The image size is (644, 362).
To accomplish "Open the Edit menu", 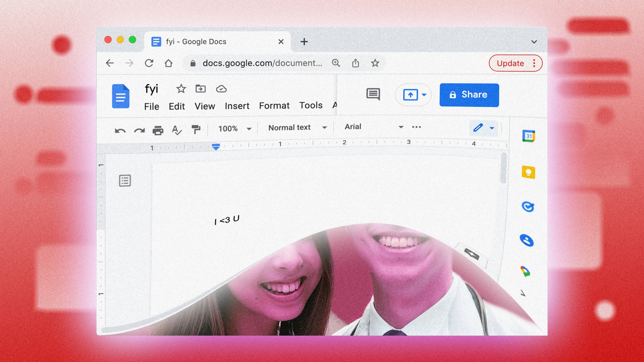I will [x=177, y=106].
